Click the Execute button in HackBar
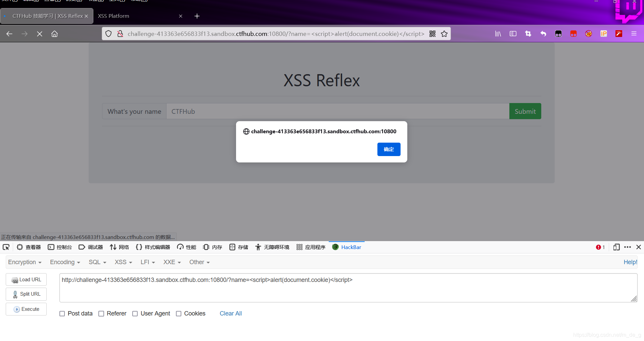Screen dimensions: 644x341 coord(26,309)
